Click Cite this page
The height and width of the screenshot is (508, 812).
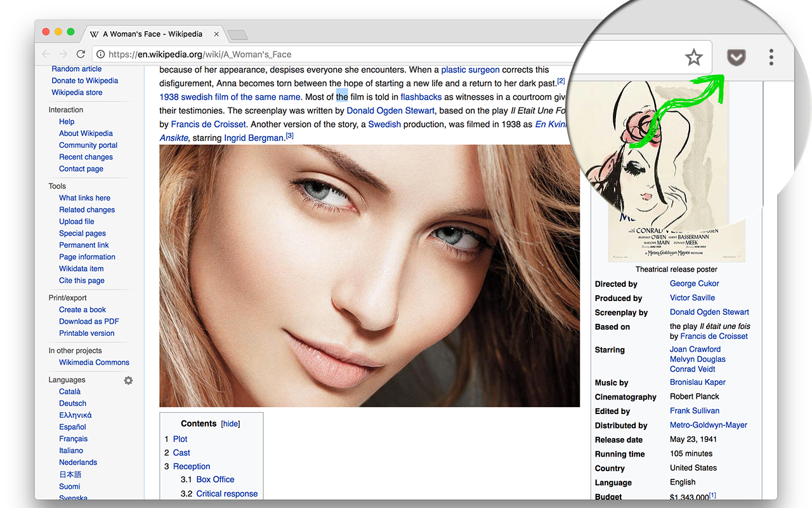82,280
